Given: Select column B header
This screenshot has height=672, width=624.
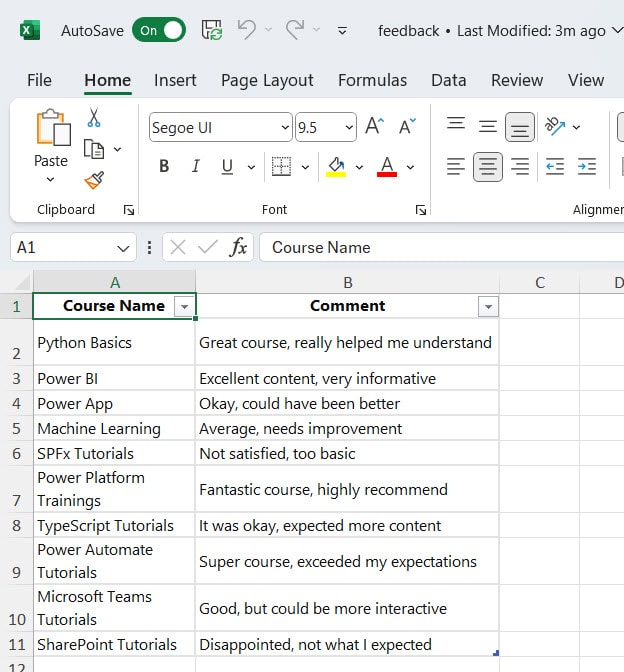Looking at the screenshot, I should tap(348, 282).
